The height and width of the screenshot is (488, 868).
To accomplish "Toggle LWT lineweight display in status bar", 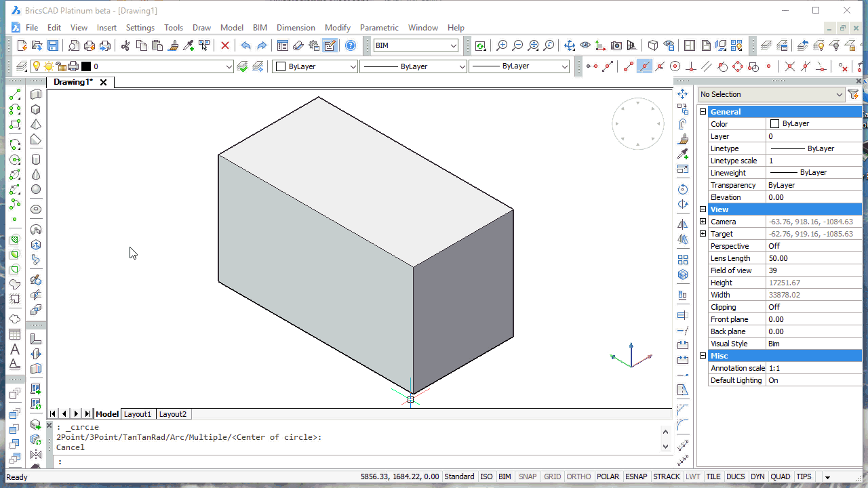I will 693,476.
